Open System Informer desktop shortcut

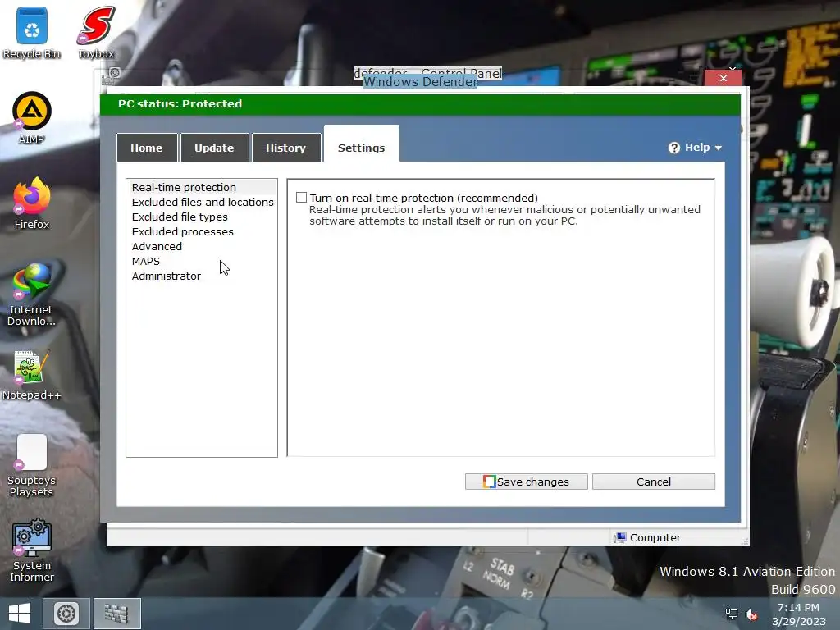[x=32, y=550]
